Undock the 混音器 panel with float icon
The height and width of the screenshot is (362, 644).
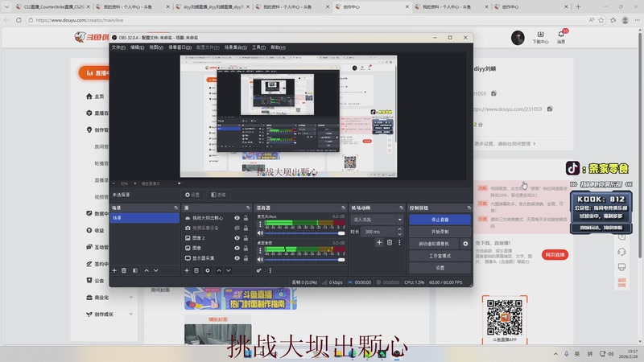pos(344,208)
